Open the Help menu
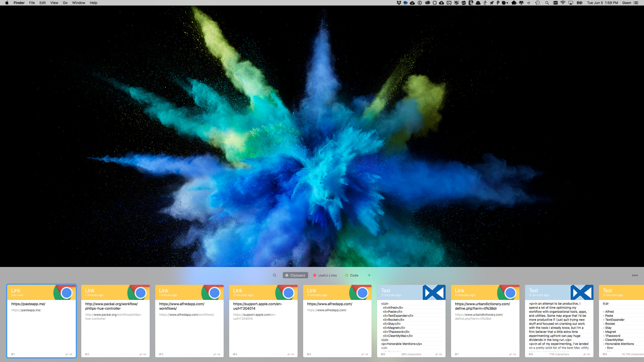644x362 pixels. tap(93, 3)
